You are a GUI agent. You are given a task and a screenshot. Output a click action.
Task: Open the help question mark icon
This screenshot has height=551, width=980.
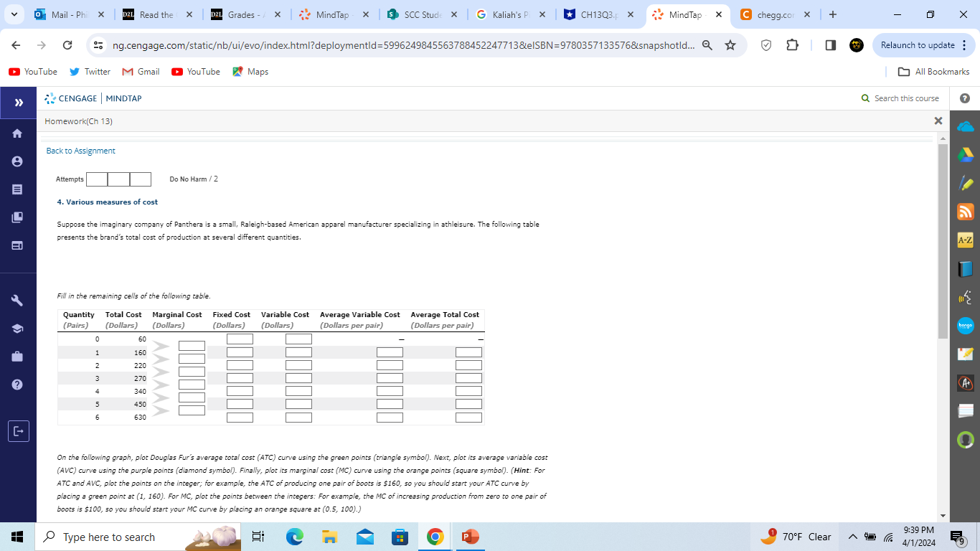[18, 384]
